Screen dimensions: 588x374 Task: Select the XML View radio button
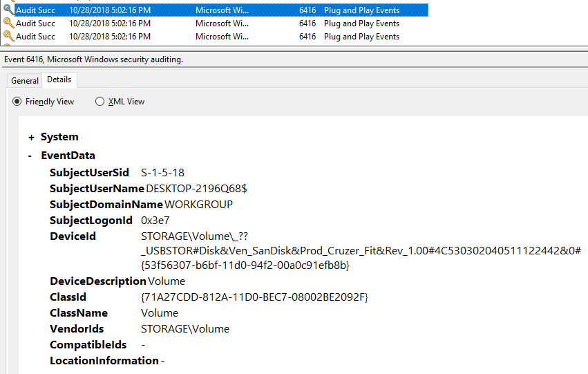(99, 102)
